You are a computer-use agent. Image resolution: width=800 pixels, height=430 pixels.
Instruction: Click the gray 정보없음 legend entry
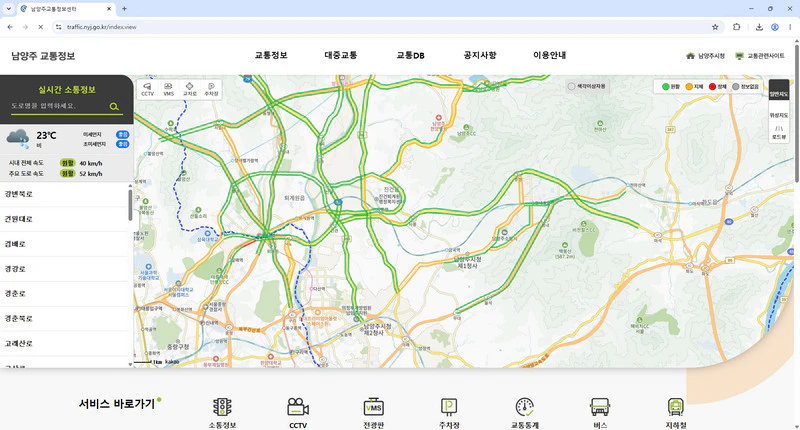(x=746, y=87)
